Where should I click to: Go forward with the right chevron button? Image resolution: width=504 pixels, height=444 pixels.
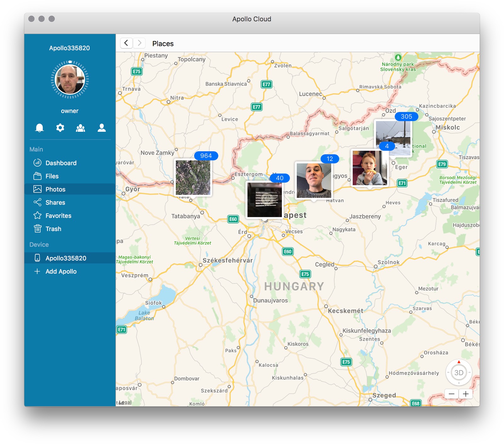[x=139, y=43]
